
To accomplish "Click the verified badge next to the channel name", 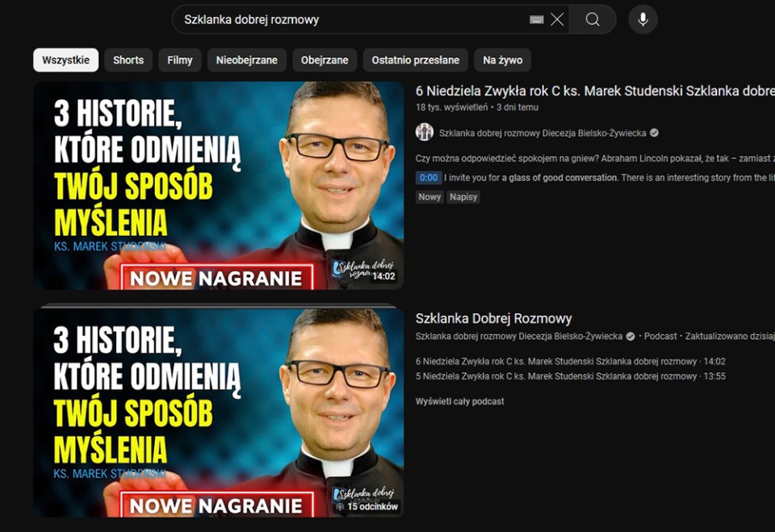I will click(653, 131).
